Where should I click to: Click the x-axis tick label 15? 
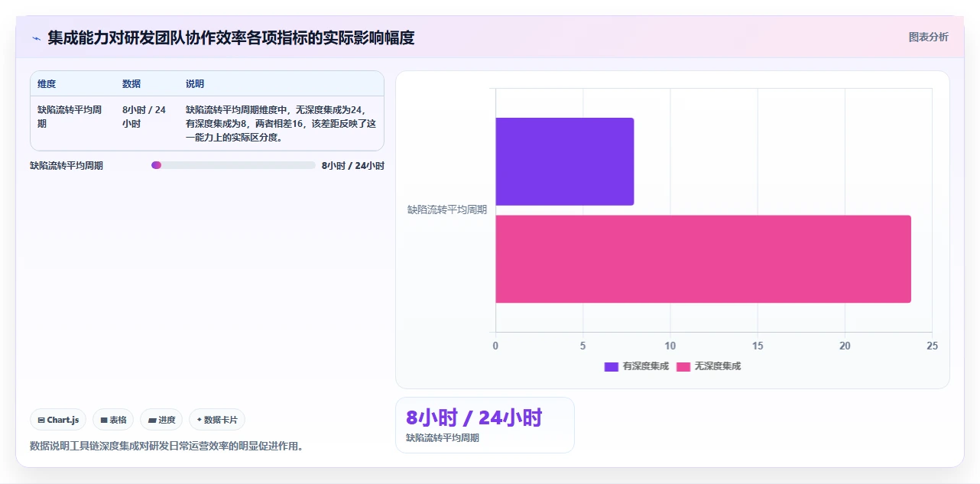[758, 346]
